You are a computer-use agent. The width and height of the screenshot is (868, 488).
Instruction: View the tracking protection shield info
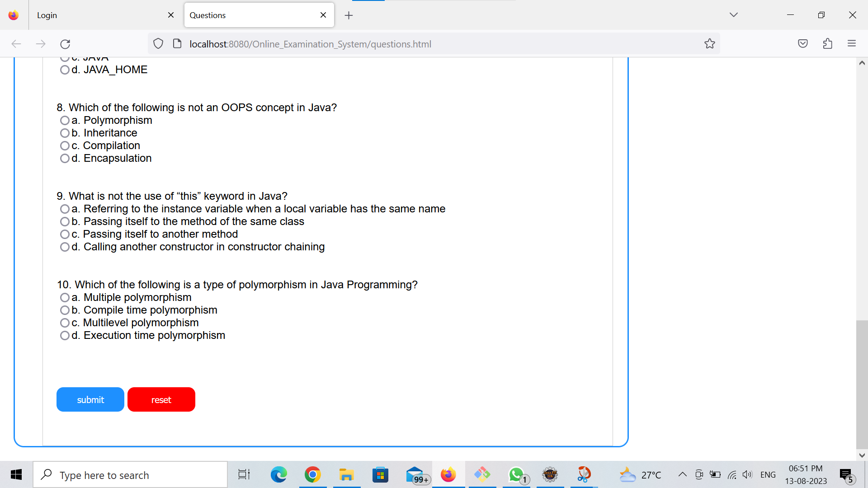tap(158, 43)
